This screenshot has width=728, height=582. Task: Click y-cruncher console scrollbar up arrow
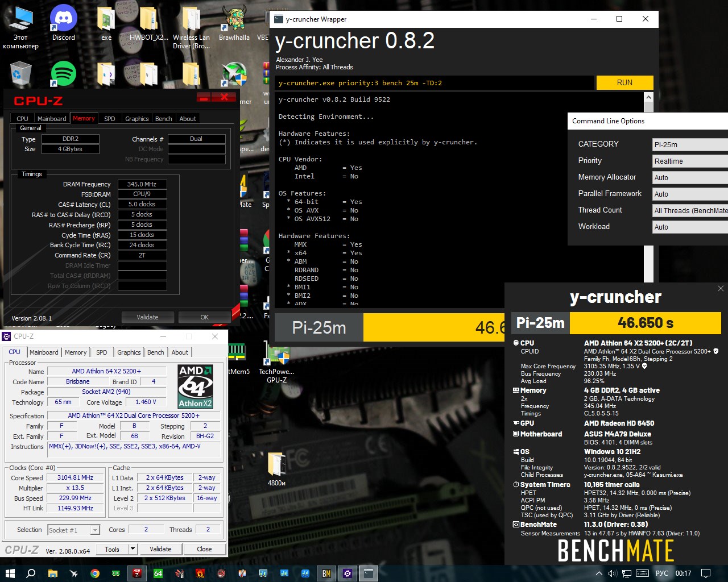(x=648, y=98)
